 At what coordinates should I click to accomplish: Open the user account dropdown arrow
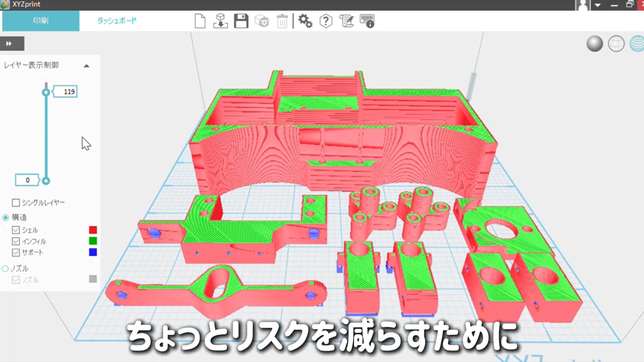pyautogui.click(x=597, y=5)
